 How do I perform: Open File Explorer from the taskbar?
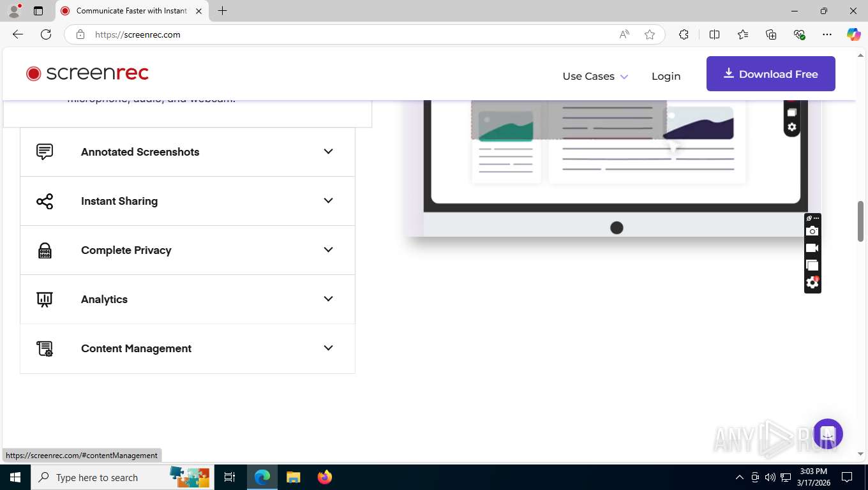[x=293, y=477]
